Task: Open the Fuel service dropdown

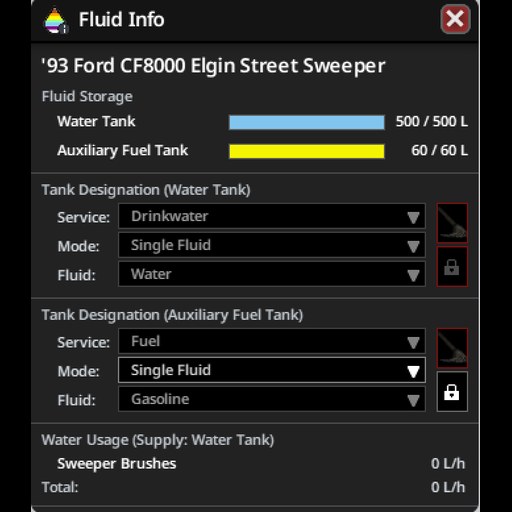Action: pos(272,341)
